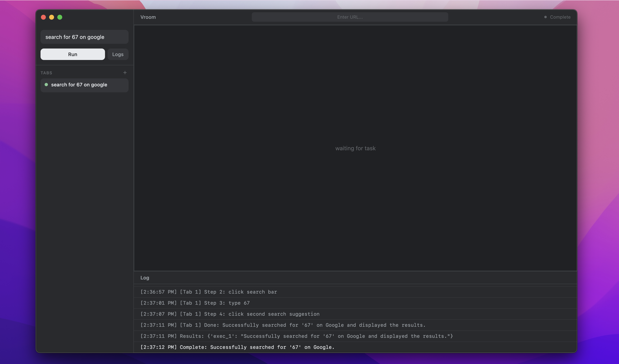Image resolution: width=619 pixels, height=364 pixels.
Task: Select the 'Step 3: type 67' log line
Action: pyautogui.click(x=195, y=303)
